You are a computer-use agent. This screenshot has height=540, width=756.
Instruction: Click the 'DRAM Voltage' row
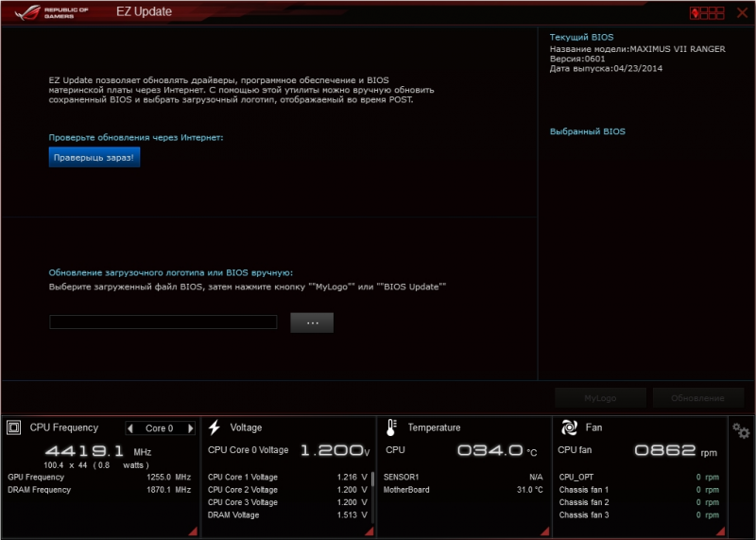click(x=287, y=514)
